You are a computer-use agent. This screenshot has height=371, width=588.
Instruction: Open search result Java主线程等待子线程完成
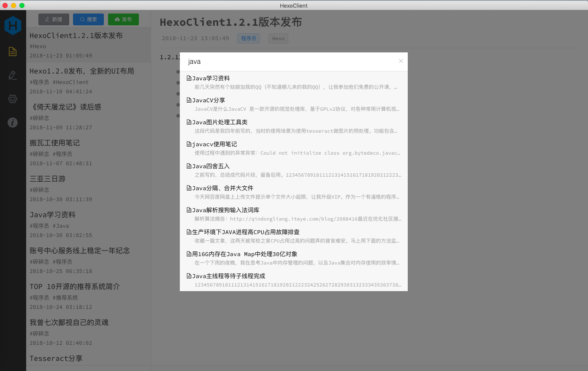pos(294,280)
